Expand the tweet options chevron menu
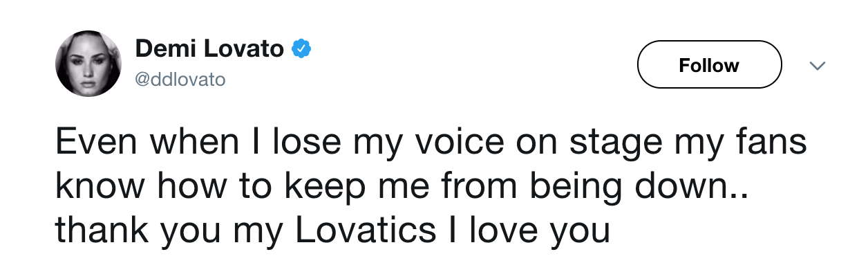This screenshot has height=263, width=868. pyautogui.click(x=817, y=65)
